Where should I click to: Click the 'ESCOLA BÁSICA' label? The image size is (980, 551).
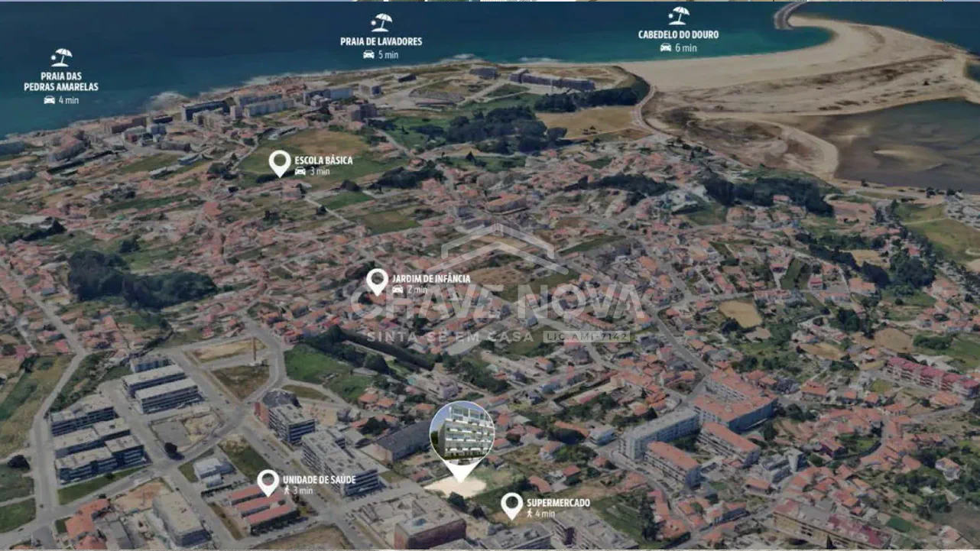[323, 160]
